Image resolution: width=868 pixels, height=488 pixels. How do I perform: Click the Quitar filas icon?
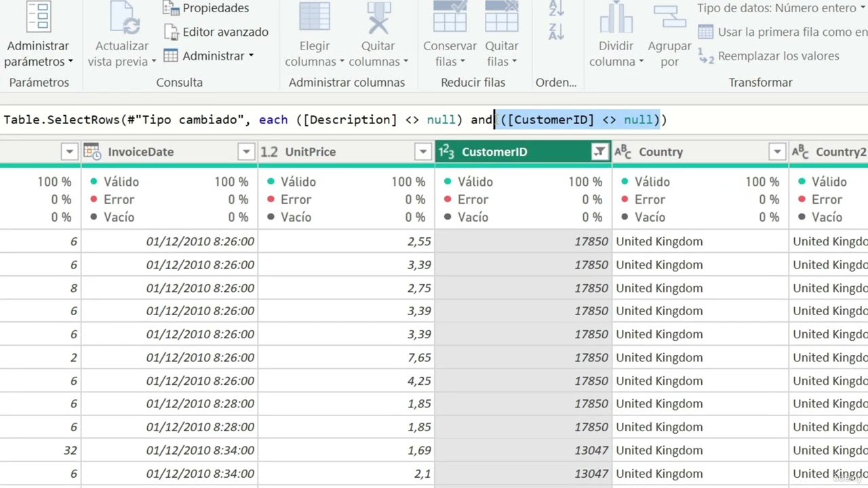click(x=502, y=16)
